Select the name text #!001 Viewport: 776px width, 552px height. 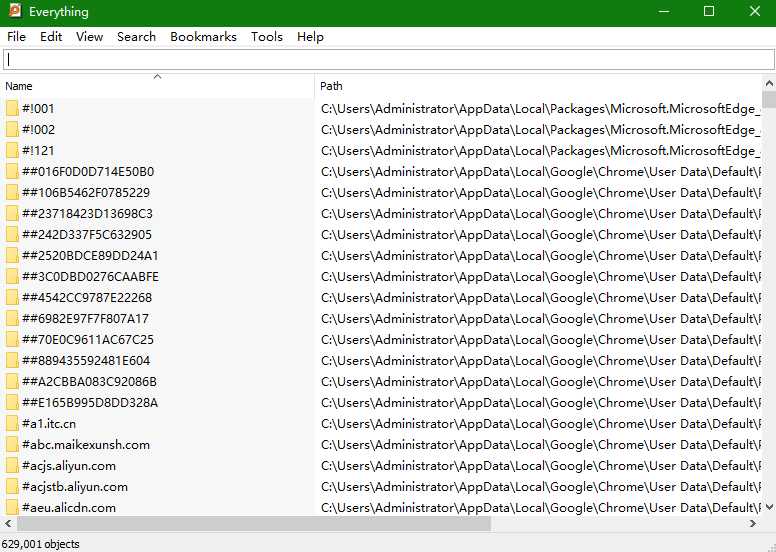(38, 108)
